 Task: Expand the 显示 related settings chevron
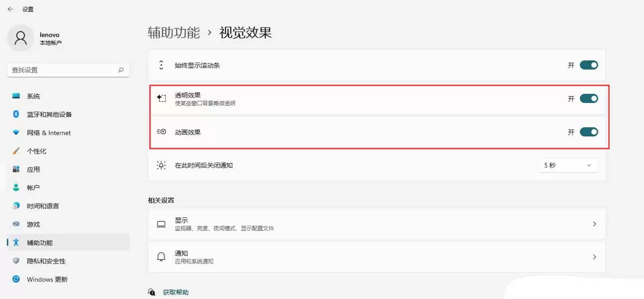594,224
